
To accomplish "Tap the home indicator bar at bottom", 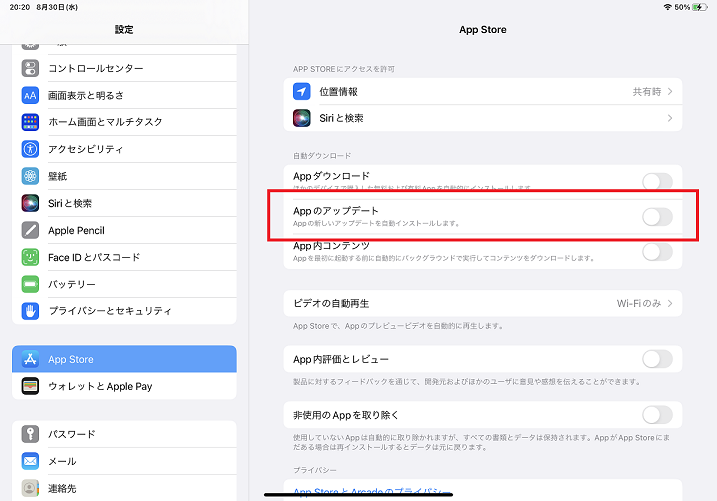I will [358, 494].
